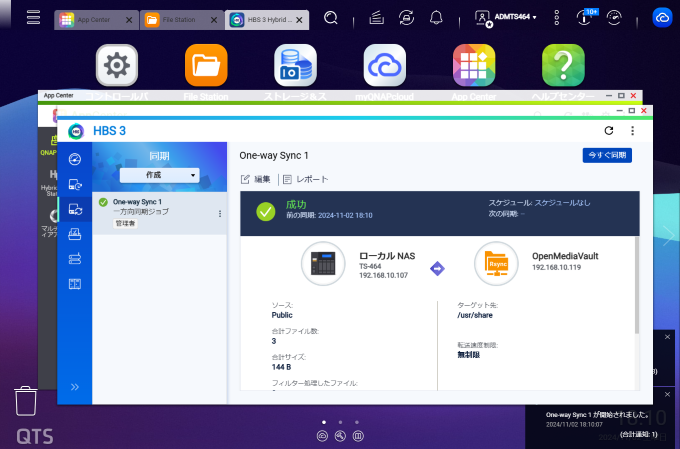Screen dimensions: 680x449
Task: Open Help Center question mark desktop icon
Action: click(x=563, y=65)
